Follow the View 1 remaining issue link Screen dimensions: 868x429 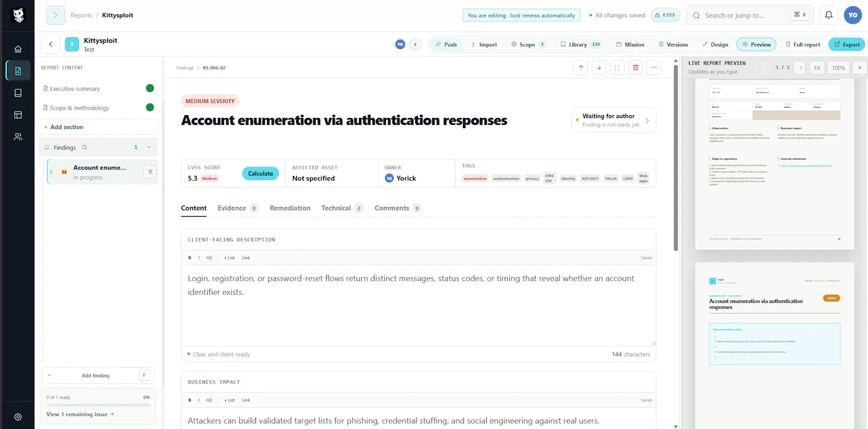[x=80, y=414]
